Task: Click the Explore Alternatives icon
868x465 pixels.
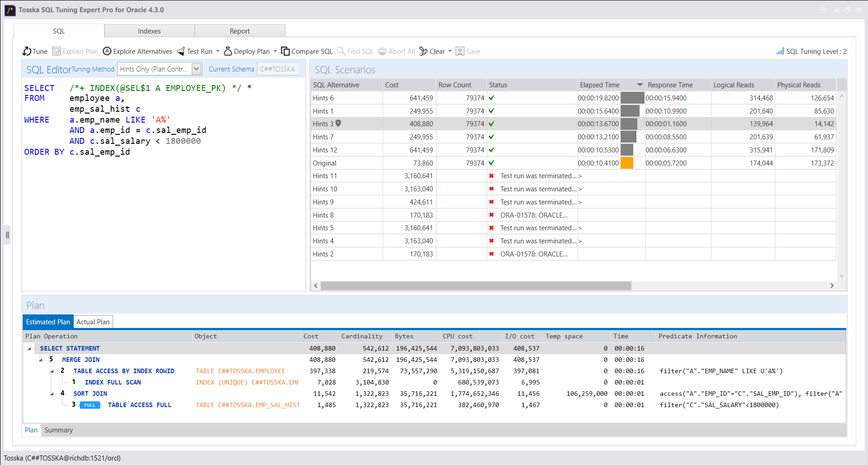Action: pyautogui.click(x=107, y=51)
